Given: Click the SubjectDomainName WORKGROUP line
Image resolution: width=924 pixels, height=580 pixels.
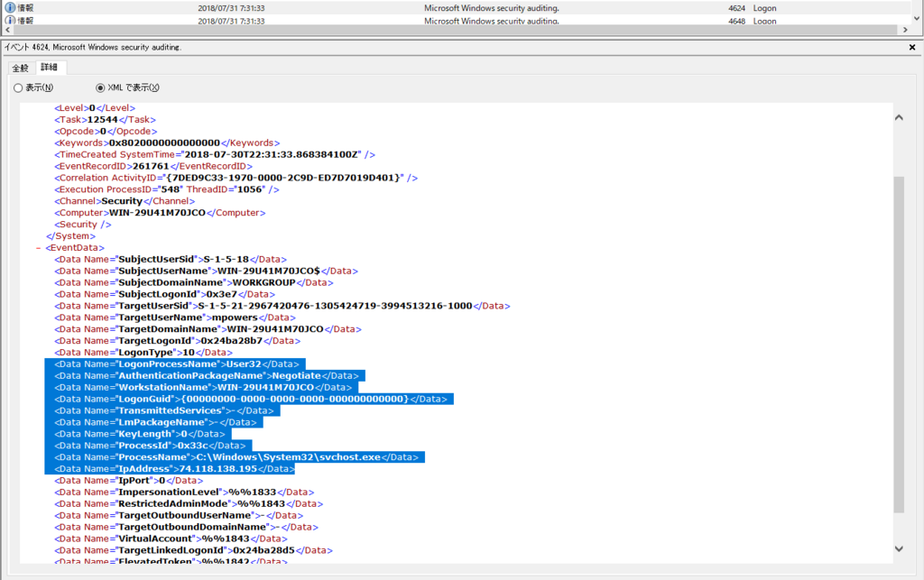Looking at the screenshot, I should (x=194, y=282).
